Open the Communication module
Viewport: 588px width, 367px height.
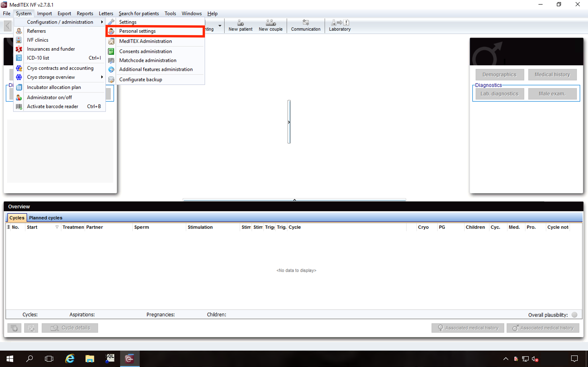click(306, 25)
